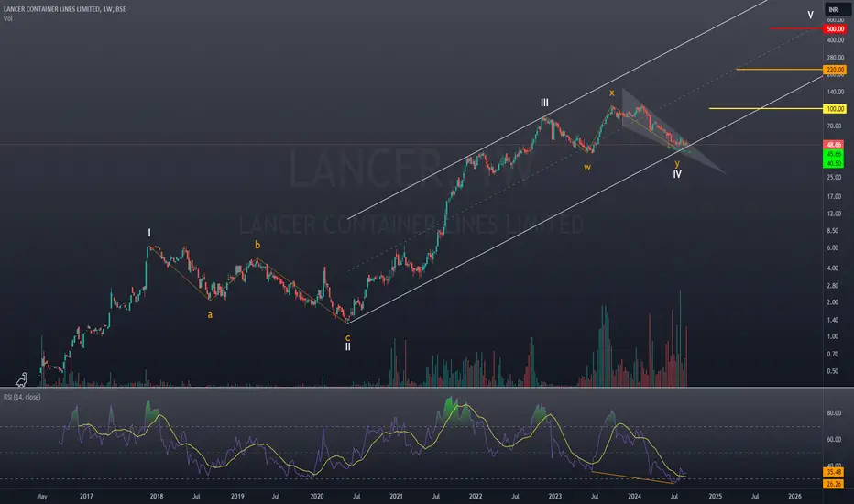Click the 6.00 price scale label
Image resolution: width=854 pixels, height=504 pixels.
pos(833,248)
